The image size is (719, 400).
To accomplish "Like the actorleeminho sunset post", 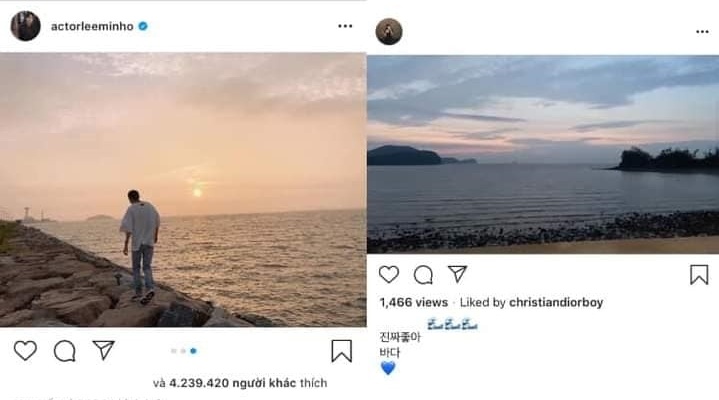I will click(x=25, y=350).
